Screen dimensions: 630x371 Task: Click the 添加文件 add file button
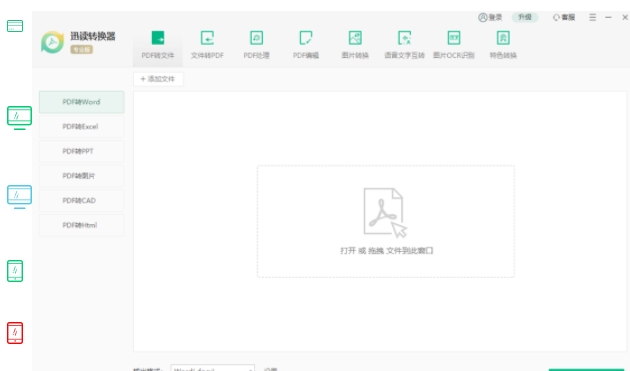pos(158,79)
